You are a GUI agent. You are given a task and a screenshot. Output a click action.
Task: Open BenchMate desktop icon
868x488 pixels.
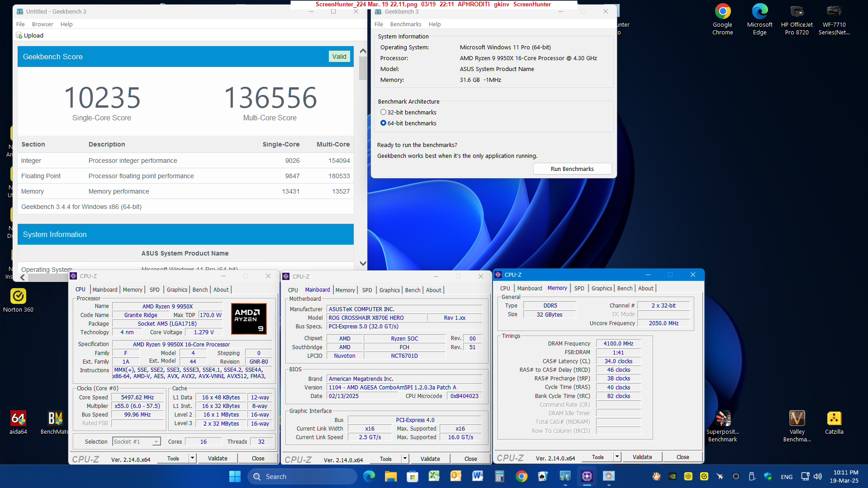[55, 422]
